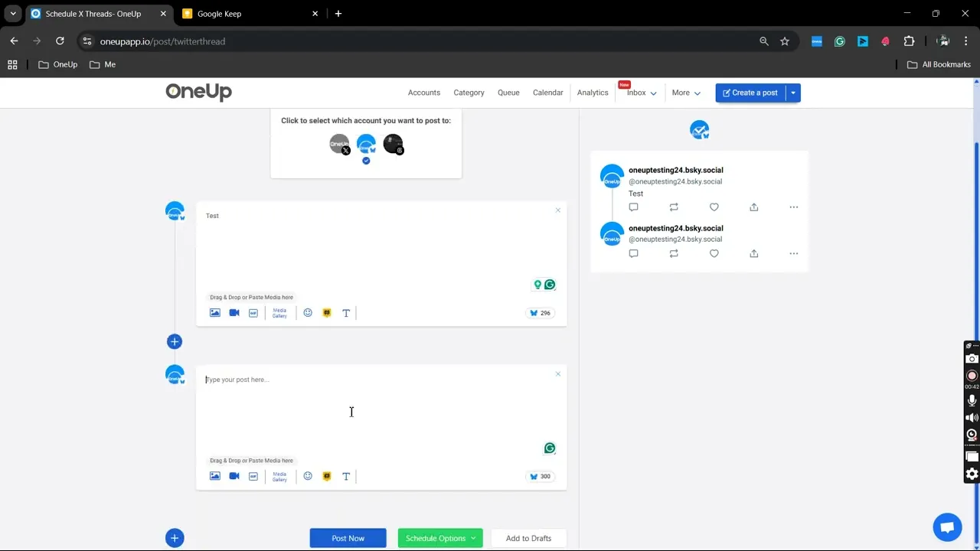Click the recorder stop record button
The width and height of the screenshot is (980, 551).
pyautogui.click(x=972, y=376)
